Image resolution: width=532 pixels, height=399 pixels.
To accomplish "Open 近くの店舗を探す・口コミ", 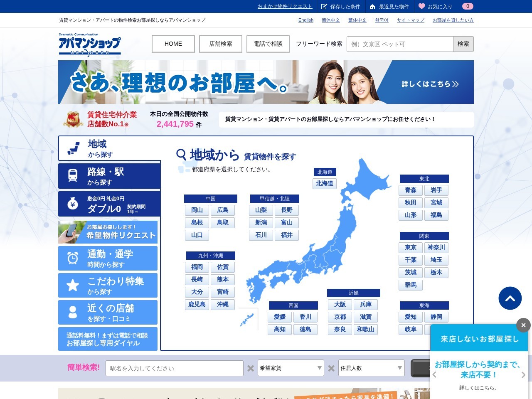I will [108, 312].
